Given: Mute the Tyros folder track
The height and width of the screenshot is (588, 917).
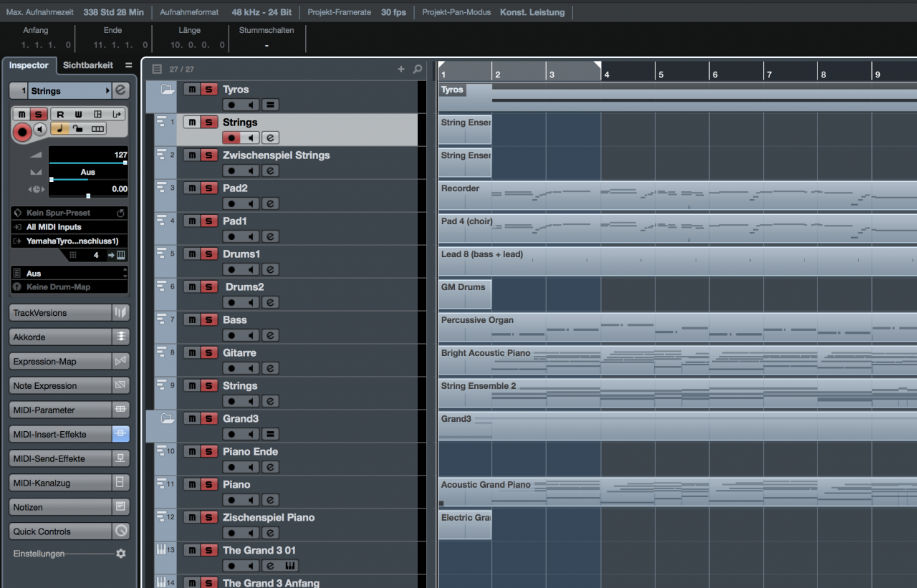Looking at the screenshot, I should (x=191, y=89).
